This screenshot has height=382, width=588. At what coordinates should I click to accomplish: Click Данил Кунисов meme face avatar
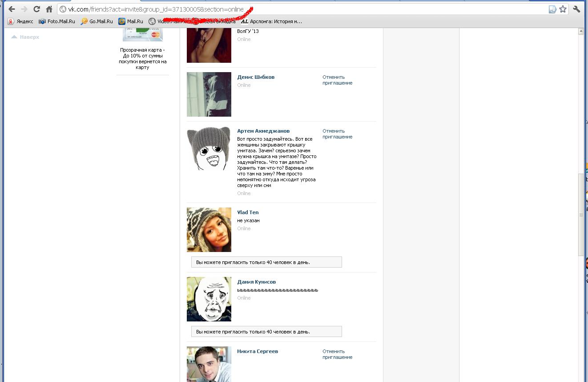tap(209, 299)
